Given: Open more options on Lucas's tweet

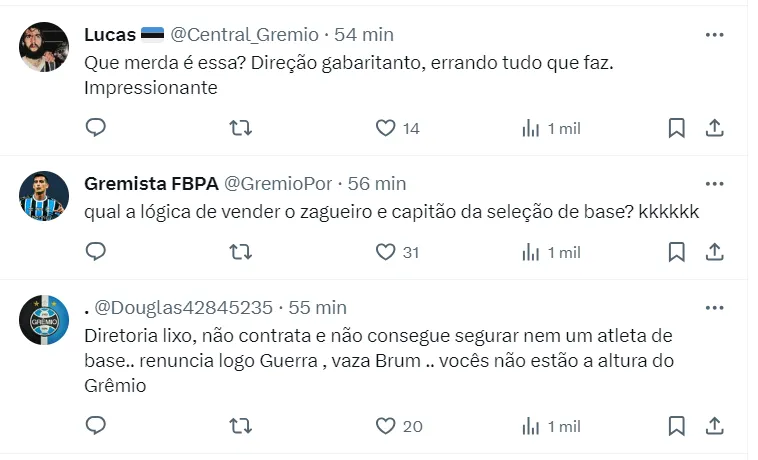Looking at the screenshot, I should pos(714,35).
